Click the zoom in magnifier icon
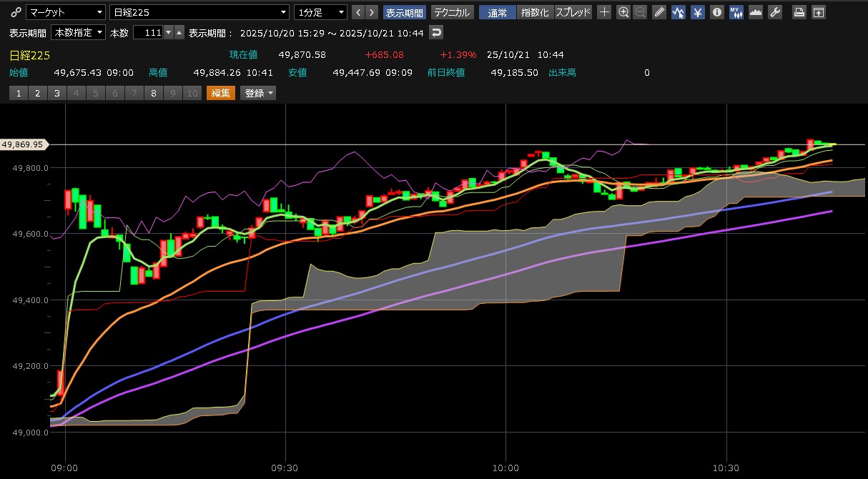 [623, 12]
